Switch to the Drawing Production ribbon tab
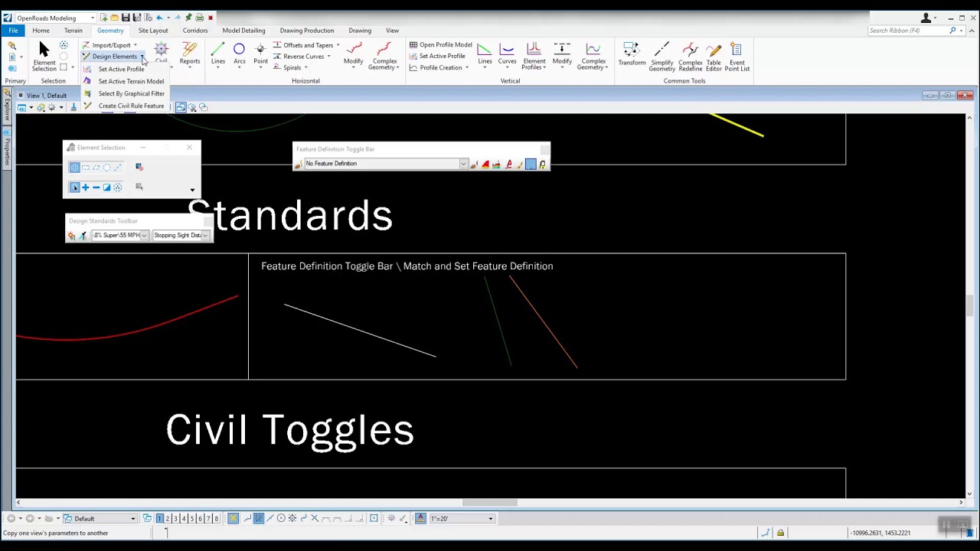 coord(307,31)
